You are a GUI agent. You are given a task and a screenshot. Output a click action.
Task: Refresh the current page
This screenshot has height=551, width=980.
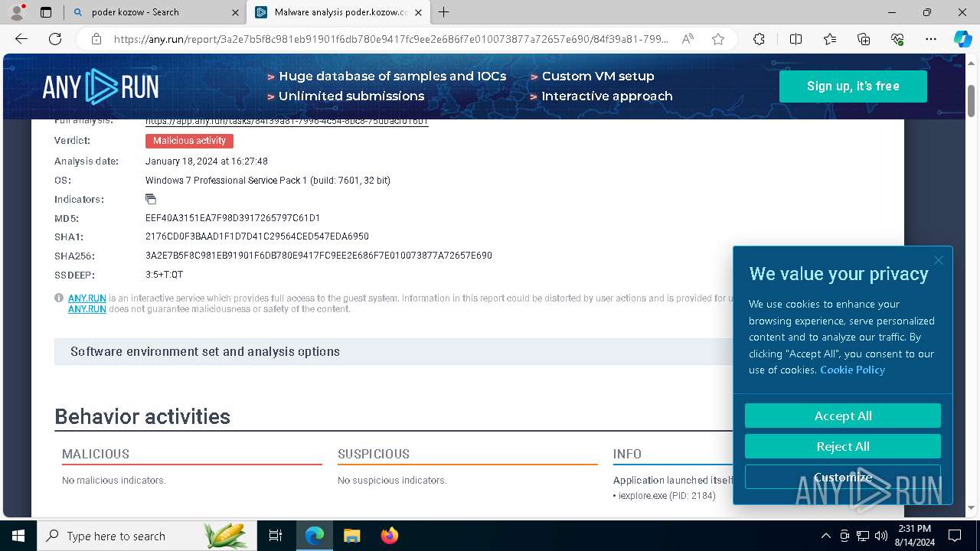pos(55,39)
